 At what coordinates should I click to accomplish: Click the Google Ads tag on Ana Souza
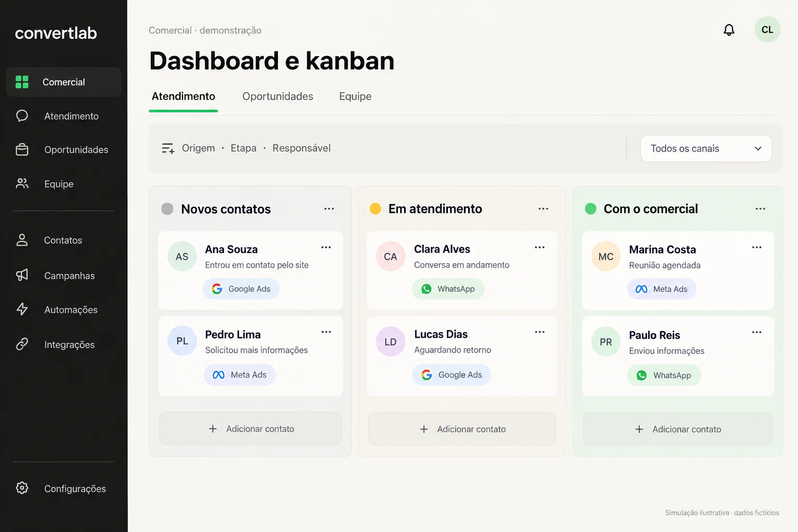click(x=241, y=289)
